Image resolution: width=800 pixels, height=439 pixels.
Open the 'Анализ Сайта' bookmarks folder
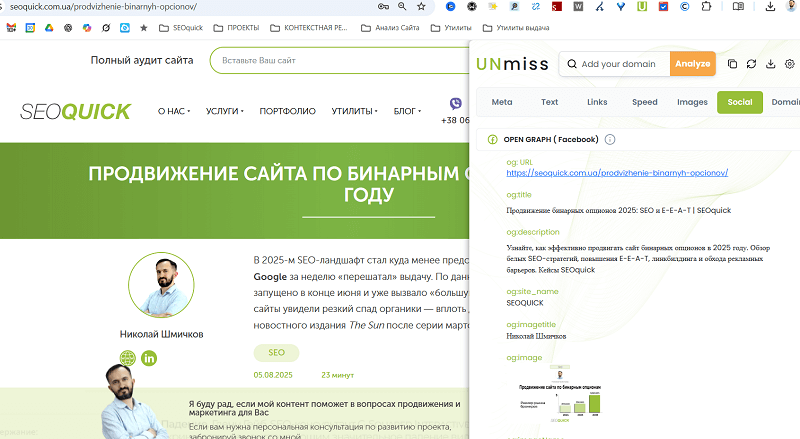[x=390, y=28]
